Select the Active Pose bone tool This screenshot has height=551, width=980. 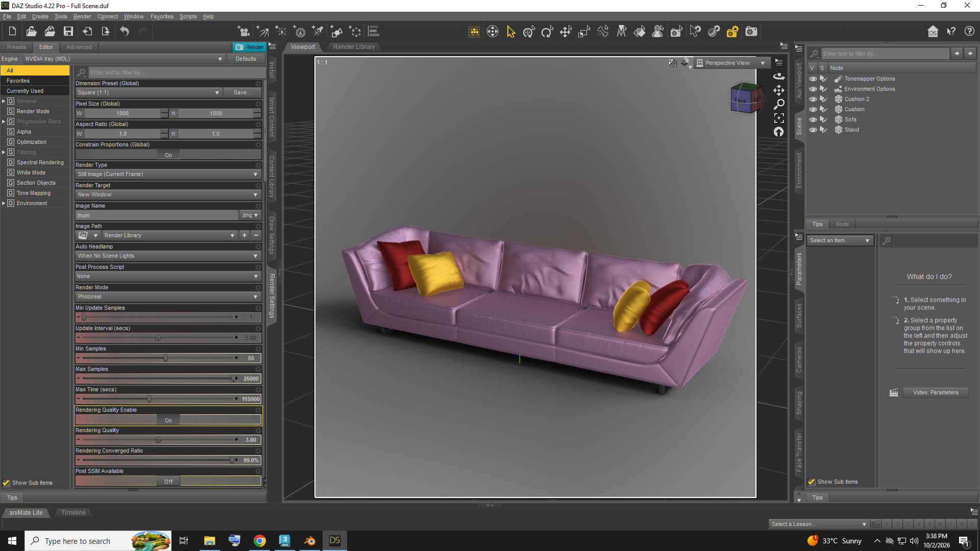click(x=602, y=32)
